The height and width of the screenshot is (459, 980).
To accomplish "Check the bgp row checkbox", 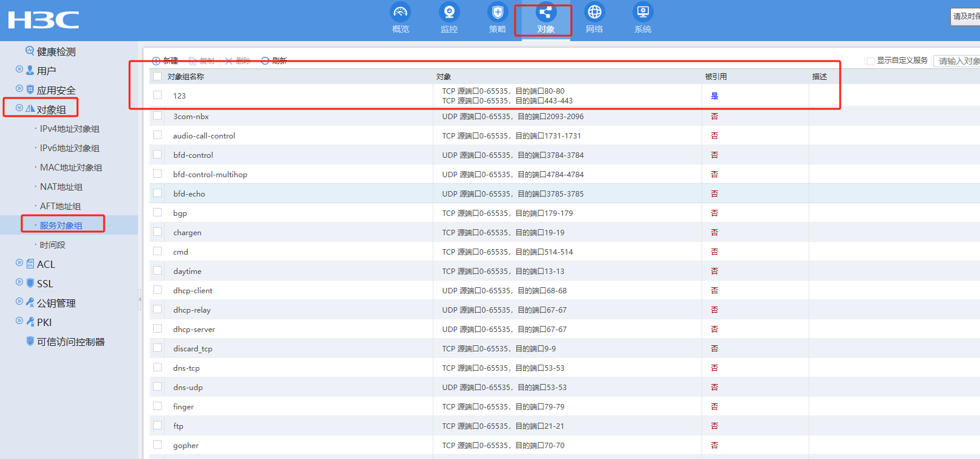I will coord(157,212).
